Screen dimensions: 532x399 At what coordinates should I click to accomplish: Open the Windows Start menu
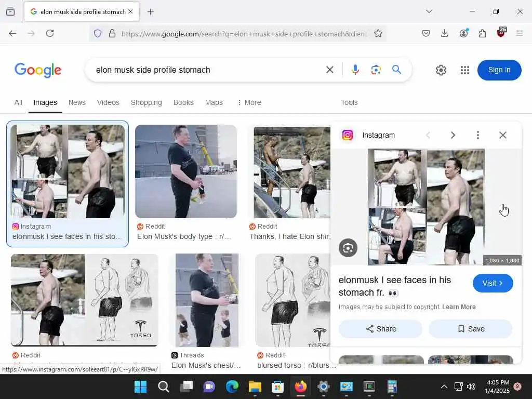click(x=140, y=387)
